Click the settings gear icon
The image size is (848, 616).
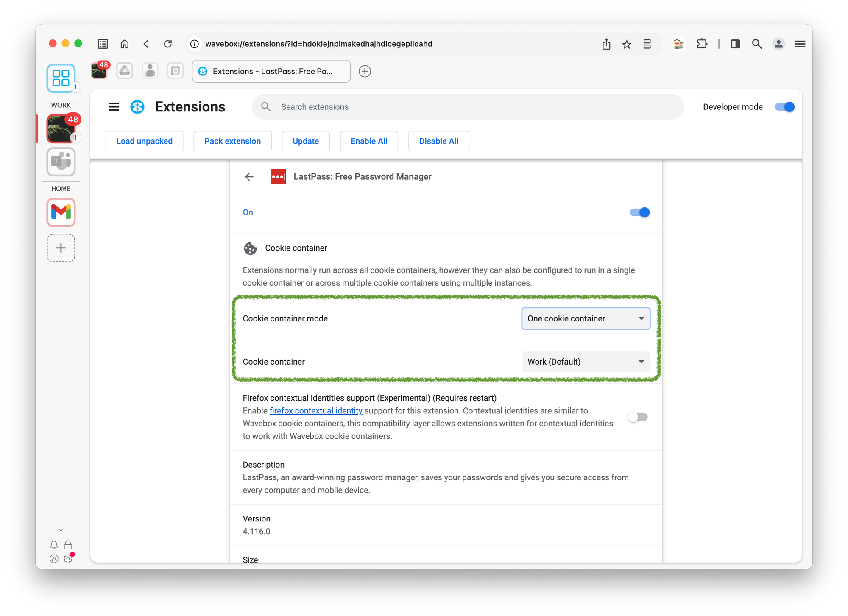pos(68,559)
